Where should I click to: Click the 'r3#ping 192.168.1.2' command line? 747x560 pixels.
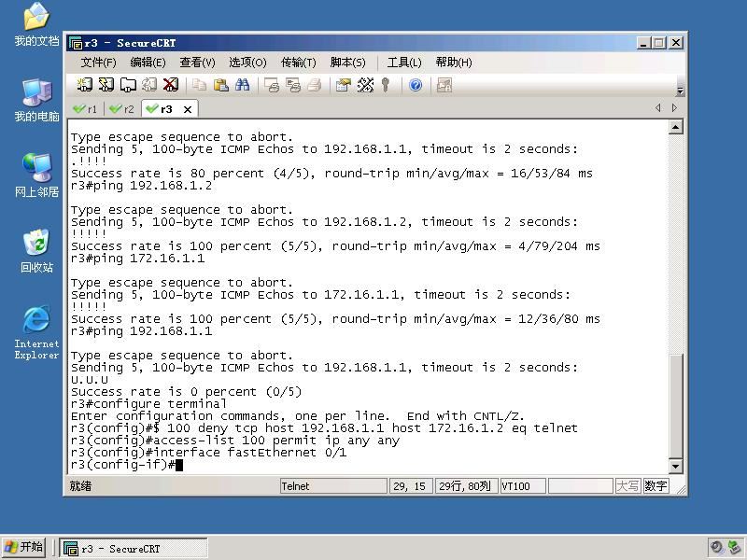pos(142,186)
